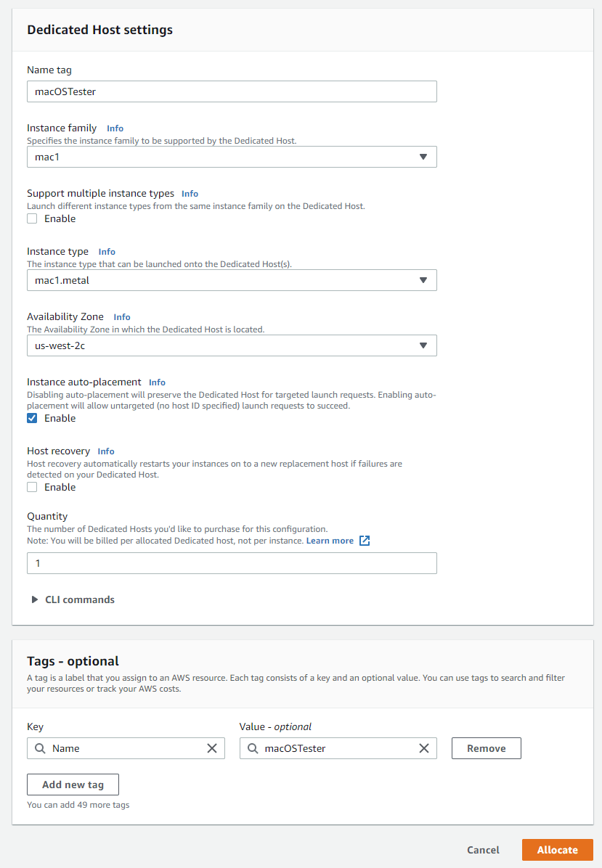Open the Instance type mac1.metal dropdown
Screen dimensions: 602x868
coord(232,280)
